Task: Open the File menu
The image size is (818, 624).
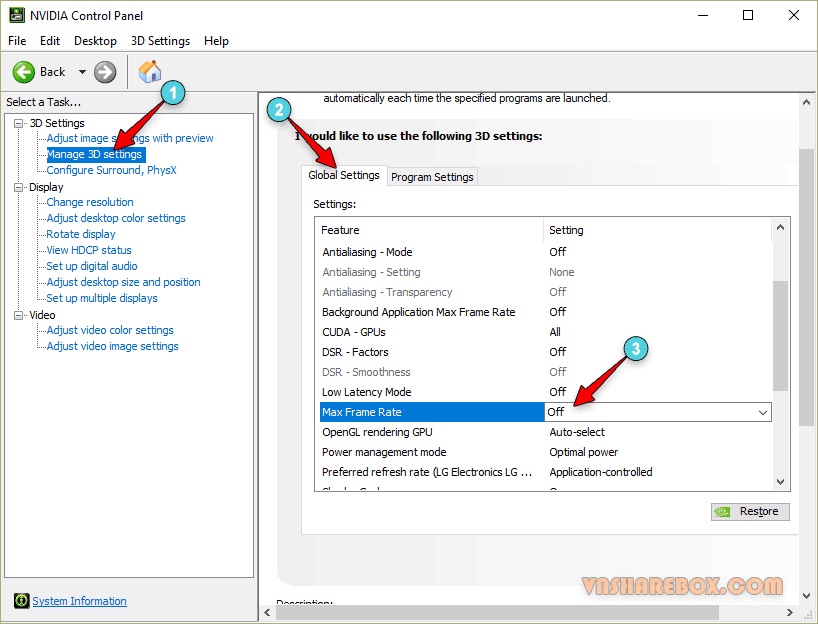Action: [x=17, y=41]
